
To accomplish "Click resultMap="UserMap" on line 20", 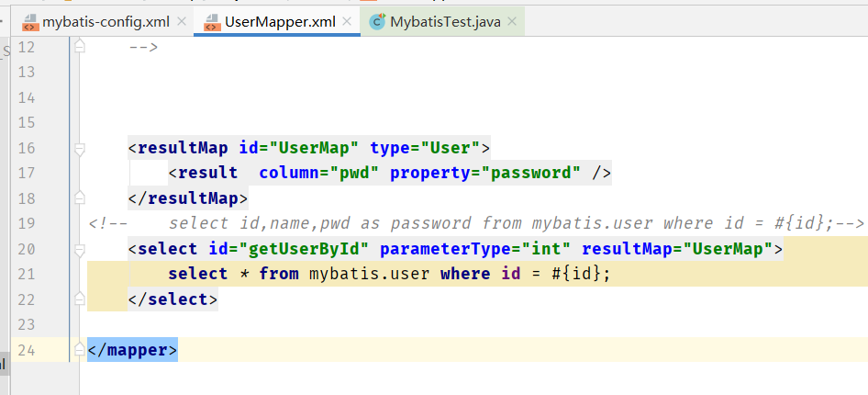I will [677, 249].
